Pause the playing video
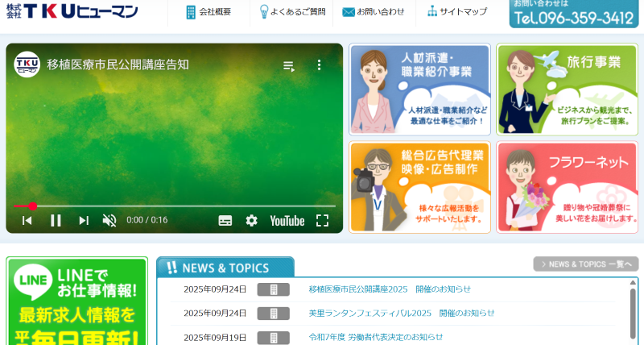This screenshot has width=644, height=345. click(x=56, y=220)
